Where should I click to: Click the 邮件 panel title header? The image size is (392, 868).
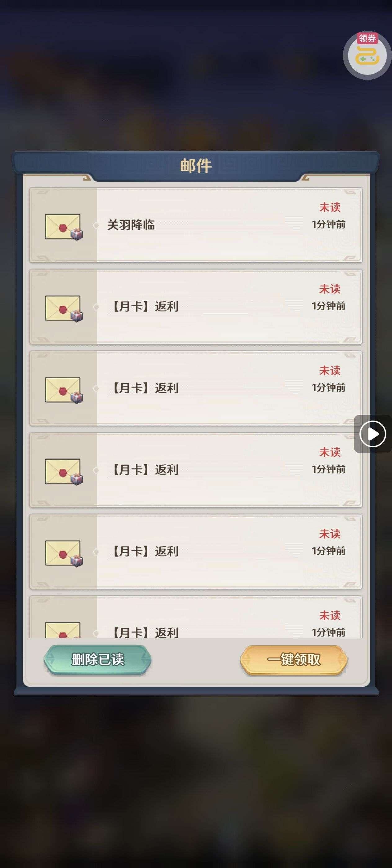(196, 166)
